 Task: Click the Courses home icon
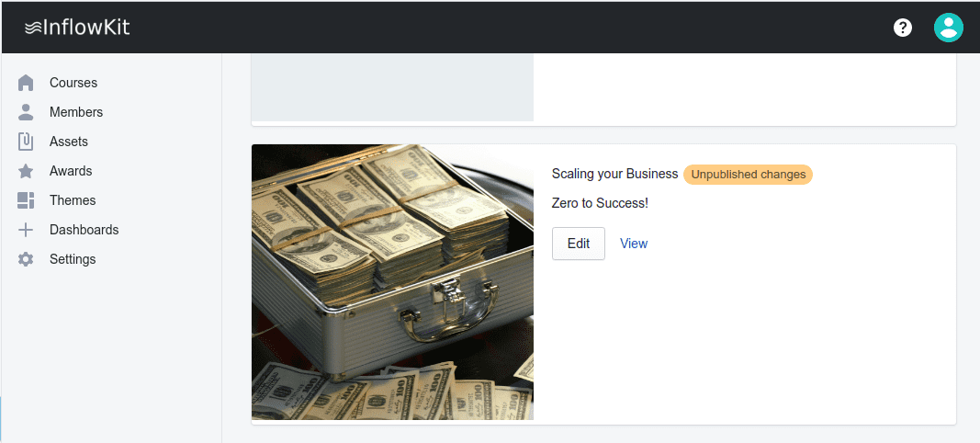(26, 83)
